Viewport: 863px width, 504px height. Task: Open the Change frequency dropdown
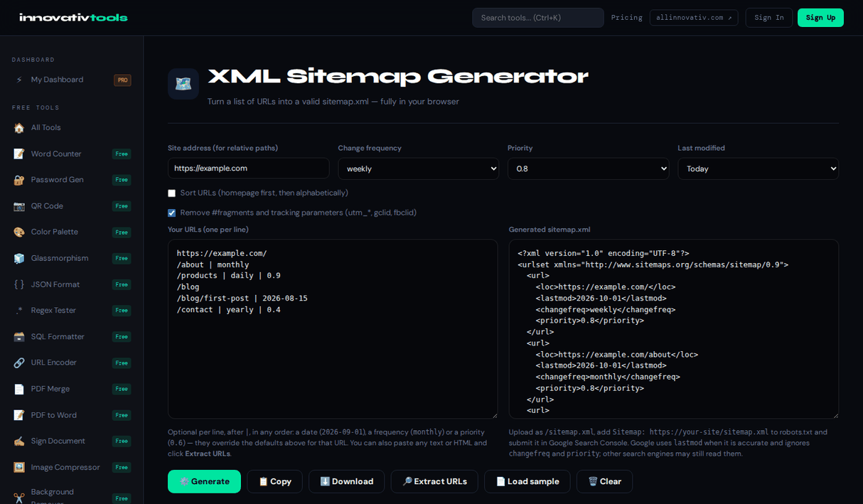[418, 168]
